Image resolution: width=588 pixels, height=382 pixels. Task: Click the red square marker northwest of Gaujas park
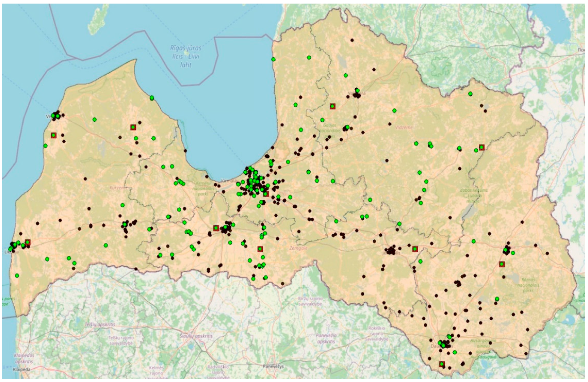tap(332, 106)
